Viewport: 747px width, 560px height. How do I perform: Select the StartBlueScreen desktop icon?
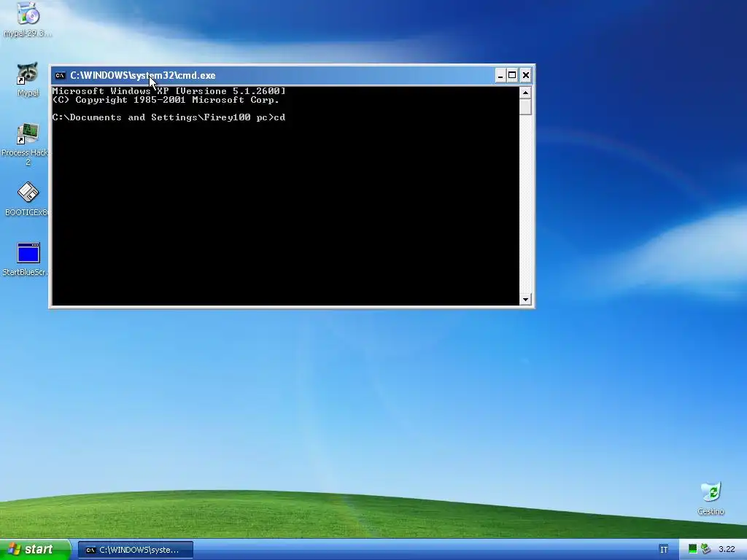[x=27, y=259]
